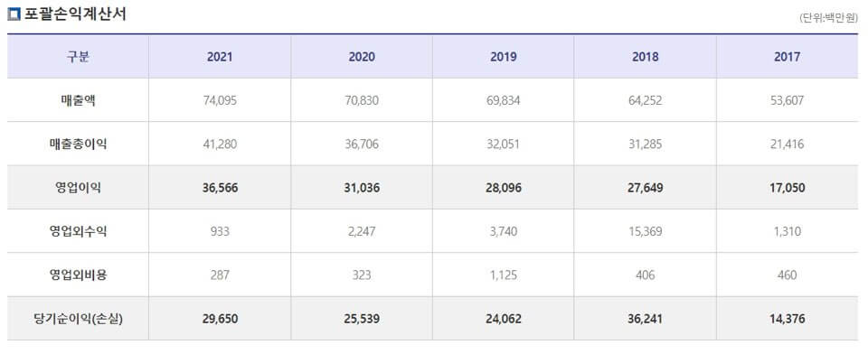
Task: Select the 영업이익 row label
Action: pyautogui.click(x=78, y=188)
